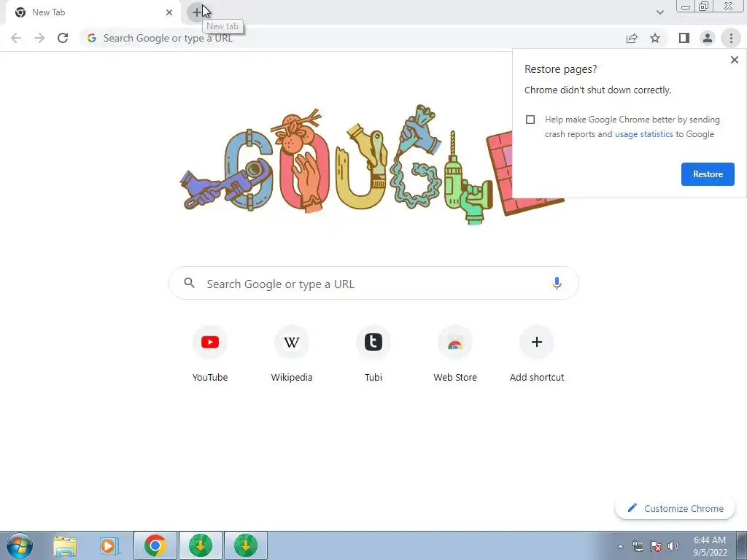Open the Web Store shortcut

click(455, 354)
